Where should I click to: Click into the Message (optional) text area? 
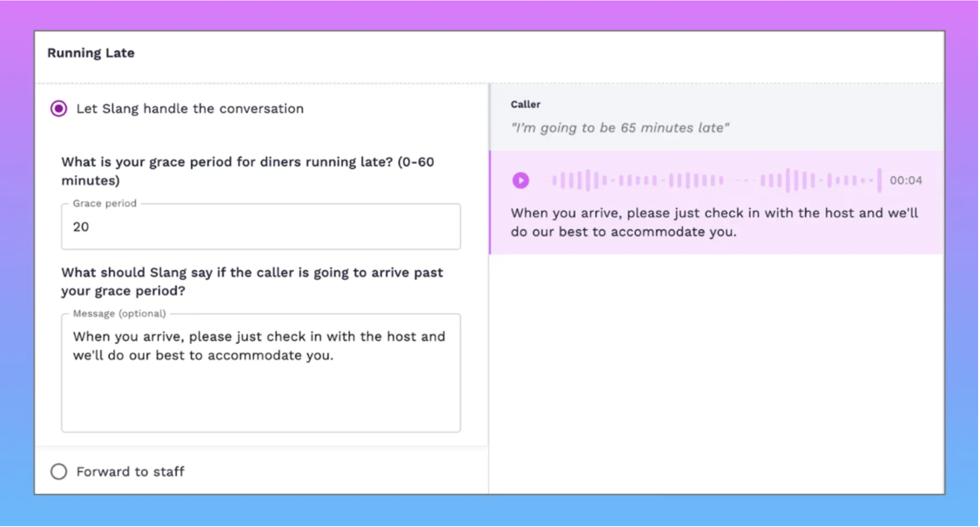(x=261, y=394)
